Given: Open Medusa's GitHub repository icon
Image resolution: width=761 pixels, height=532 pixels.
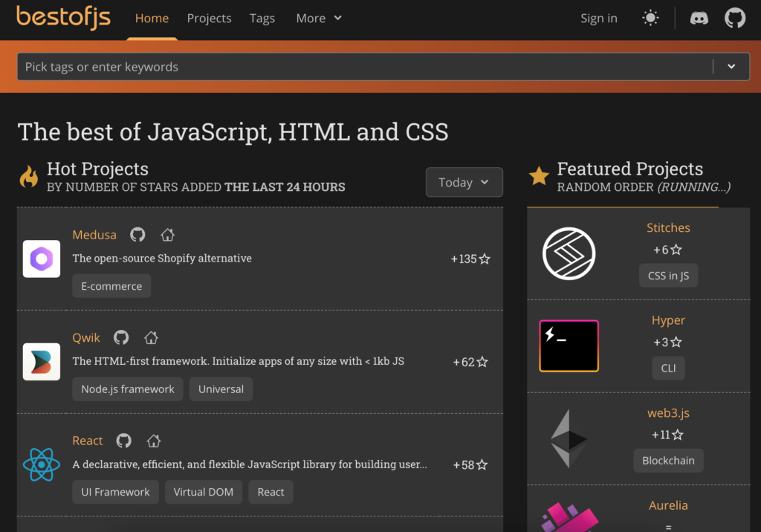Looking at the screenshot, I should (x=137, y=235).
